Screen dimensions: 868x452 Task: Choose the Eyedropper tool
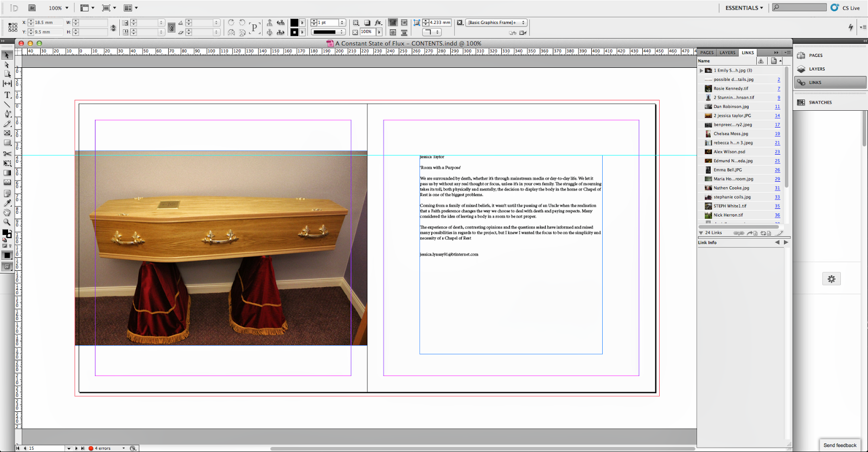(x=7, y=203)
